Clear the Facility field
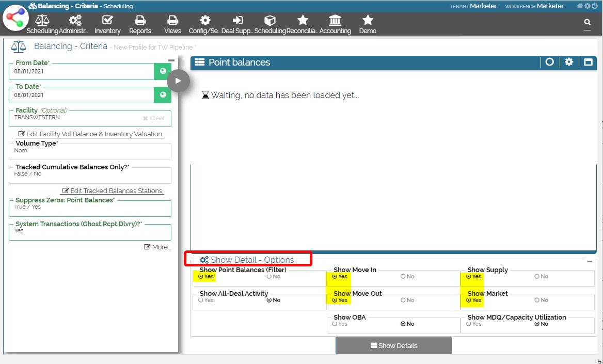 coord(154,118)
